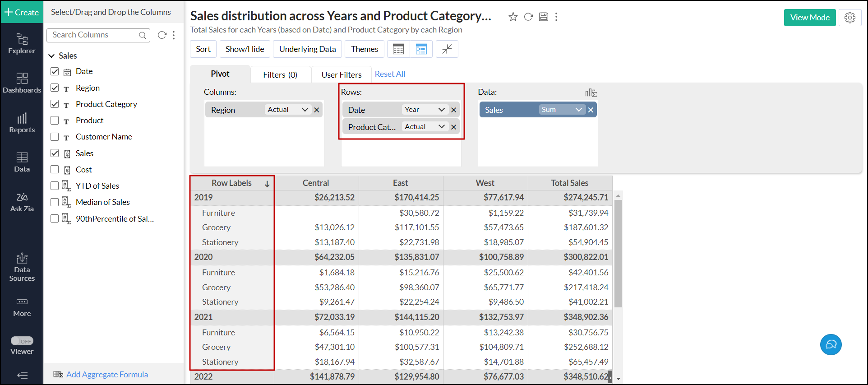Open the settings gear icon
This screenshot has height=385, width=868.
[850, 18]
